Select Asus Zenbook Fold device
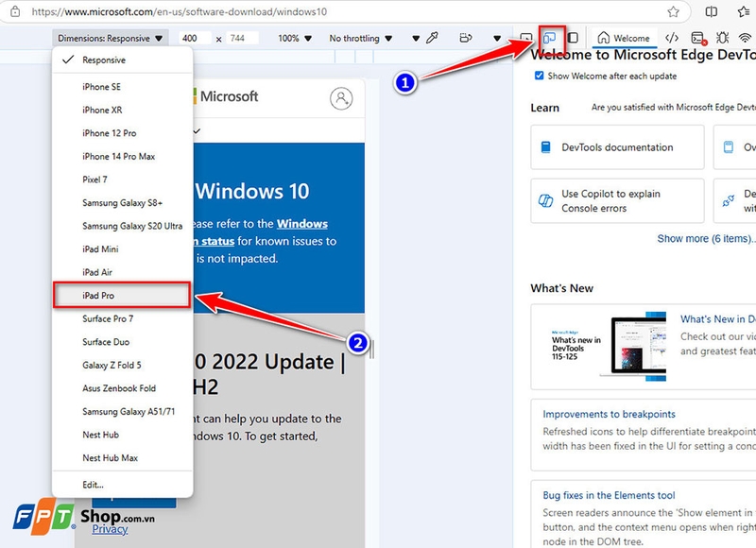756x548 pixels. click(123, 388)
